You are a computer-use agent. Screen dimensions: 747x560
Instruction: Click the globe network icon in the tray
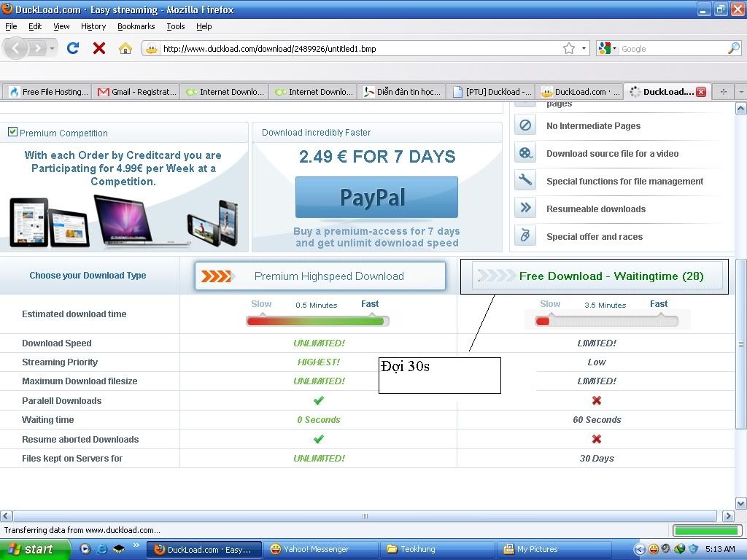click(x=680, y=549)
